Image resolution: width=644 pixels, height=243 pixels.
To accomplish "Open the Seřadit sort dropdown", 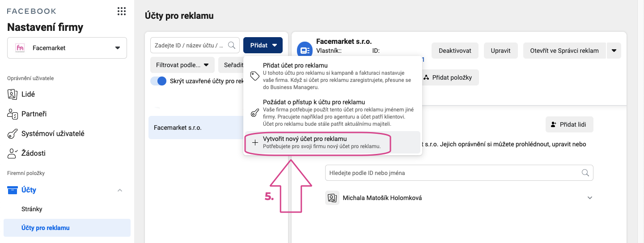I will [231, 65].
